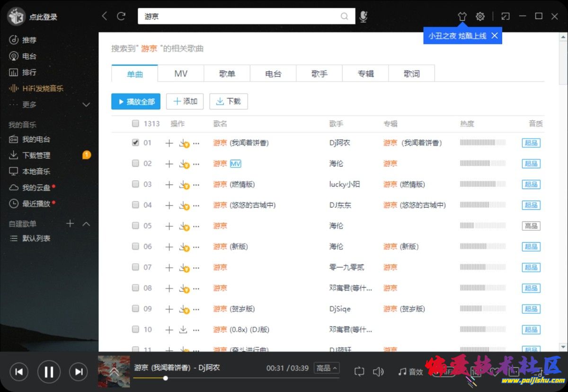Click the playback progress slider
The image size is (568, 392).
pyautogui.click(x=236, y=378)
